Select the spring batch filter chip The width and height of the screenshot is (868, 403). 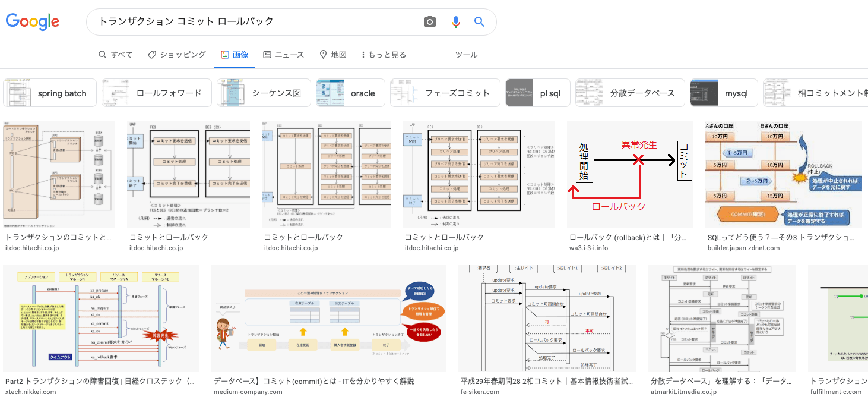50,93
